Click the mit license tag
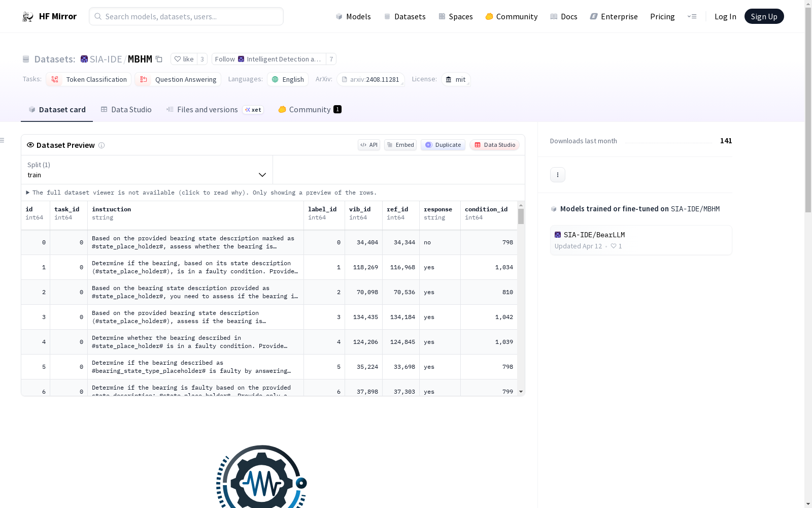This screenshot has height=508, width=812. click(456, 79)
